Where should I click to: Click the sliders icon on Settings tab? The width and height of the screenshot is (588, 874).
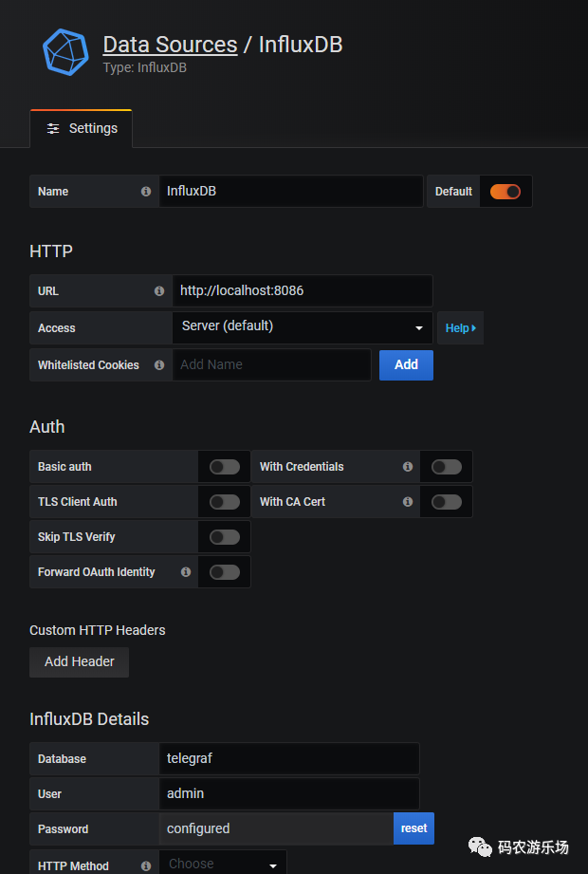coord(53,129)
